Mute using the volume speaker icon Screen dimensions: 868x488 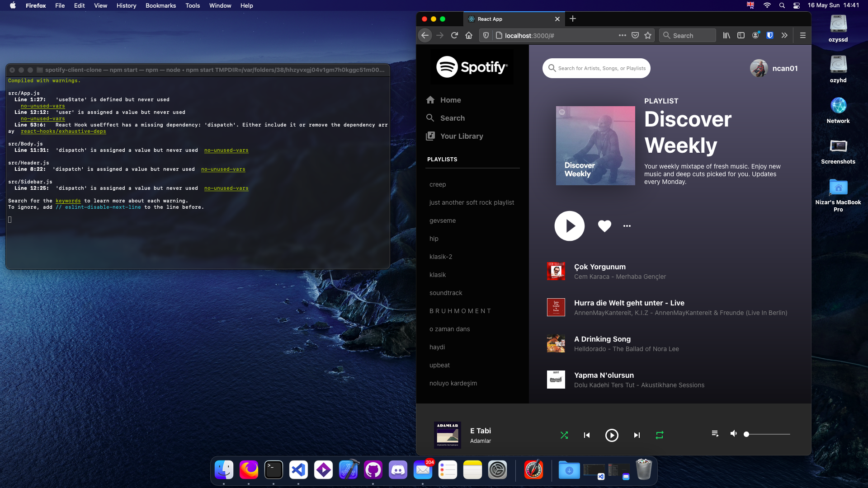(x=734, y=434)
